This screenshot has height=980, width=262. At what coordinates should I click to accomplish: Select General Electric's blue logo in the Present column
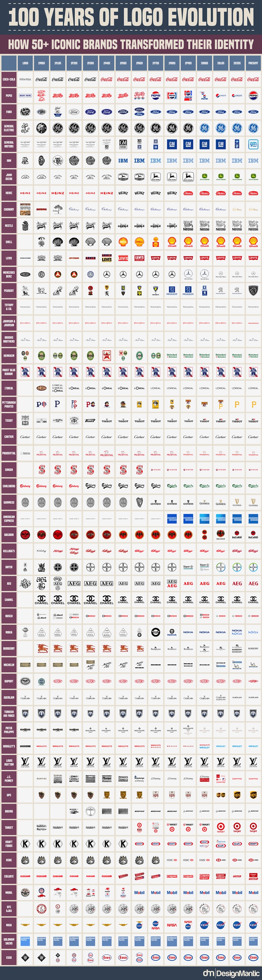coord(253,128)
